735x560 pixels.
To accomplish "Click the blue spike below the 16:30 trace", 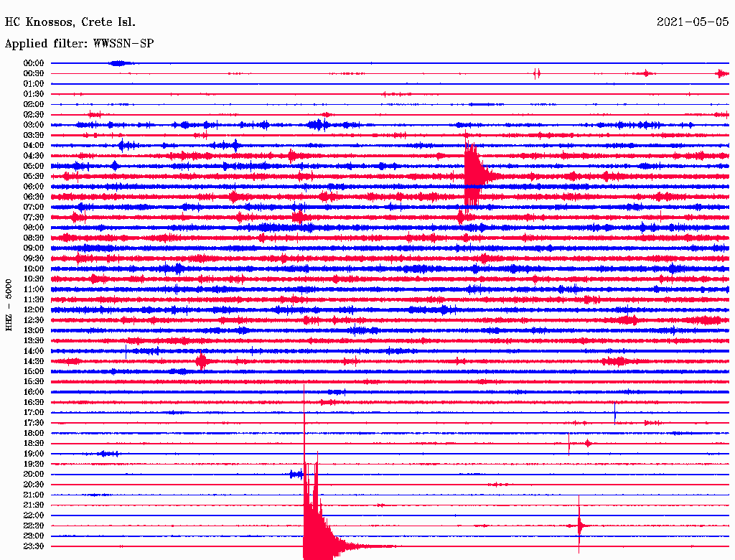I will click(614, 413).
